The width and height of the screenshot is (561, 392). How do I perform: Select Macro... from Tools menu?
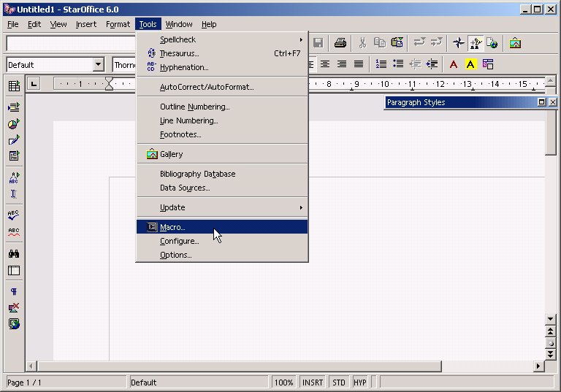click(x=222, y=227)
